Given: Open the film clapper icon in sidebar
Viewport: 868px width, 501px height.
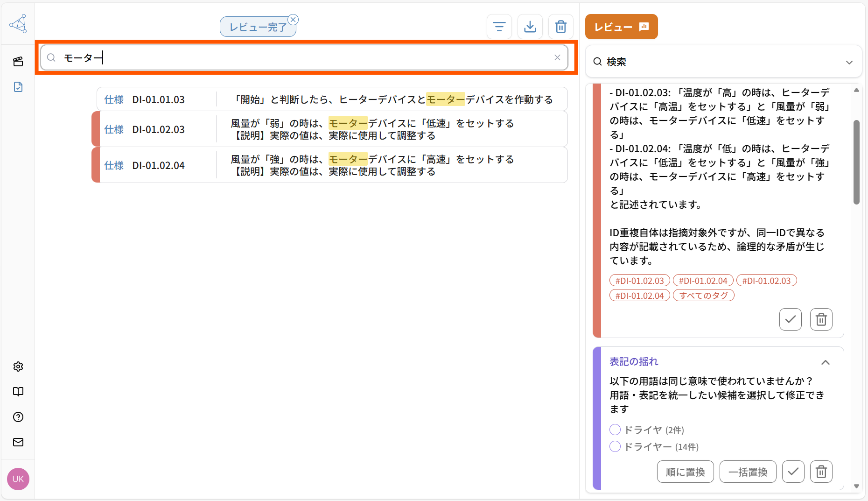Looking at the screenshot, I should tap(18, 61).
